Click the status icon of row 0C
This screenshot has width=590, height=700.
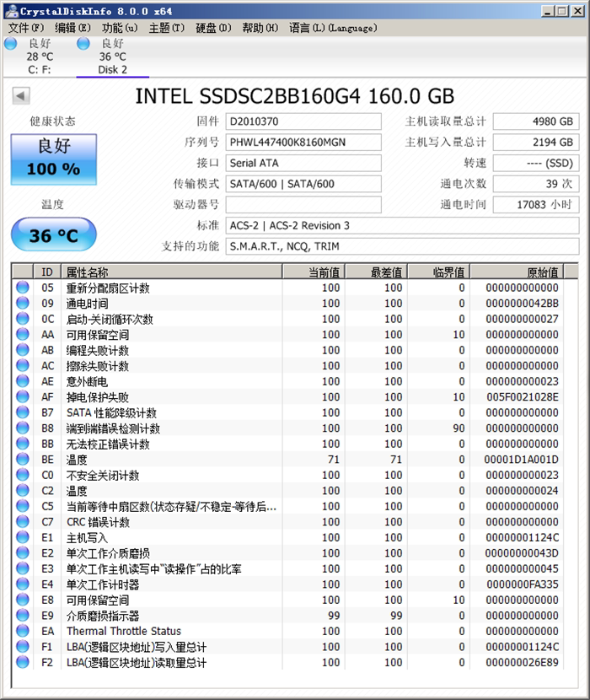coord(23,318)
